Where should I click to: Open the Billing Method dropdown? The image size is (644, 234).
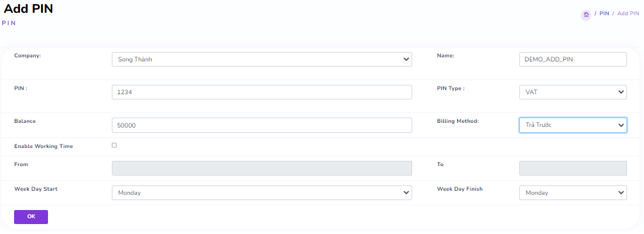573,125
